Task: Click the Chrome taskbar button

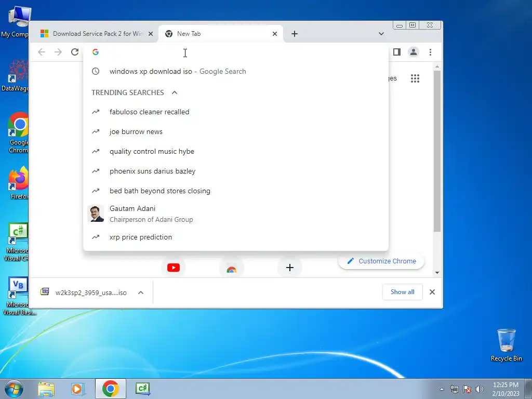Action: click(111, 389)
